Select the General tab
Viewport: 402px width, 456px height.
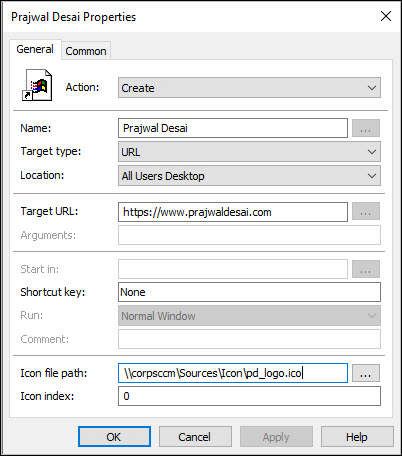35,49
